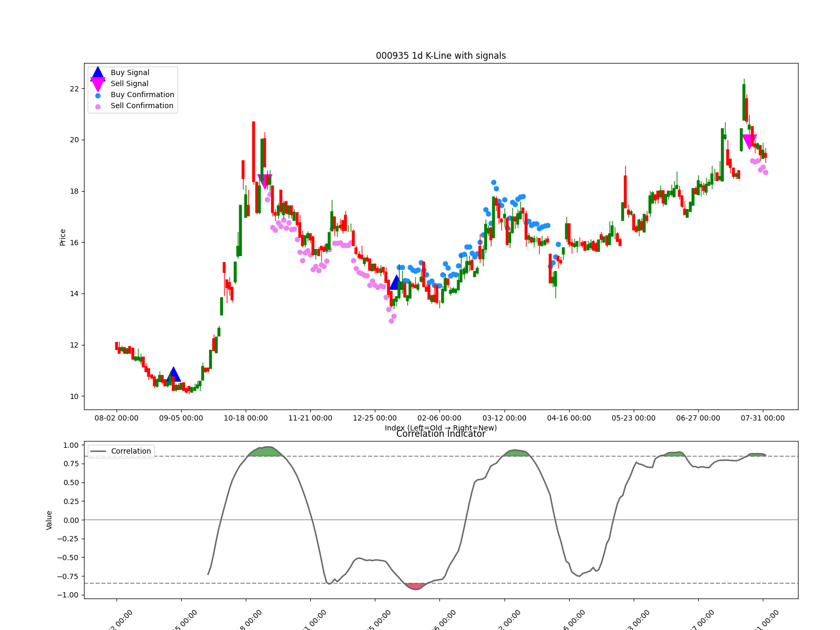Click the correlation tick label −0.75
840x630 pixels.
point(67,576)
